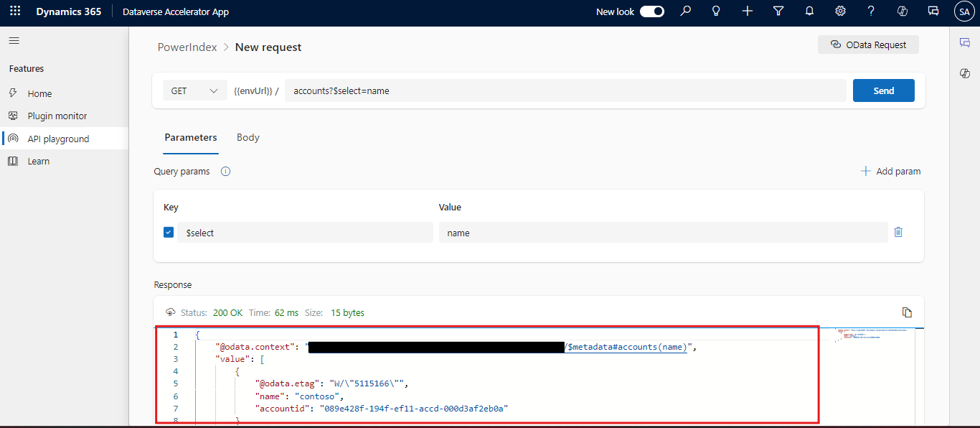Uncheck the $select parameter checkbox
Image resolution: width=980 pixels, height=428 pixels.
(x=169, y=232)
